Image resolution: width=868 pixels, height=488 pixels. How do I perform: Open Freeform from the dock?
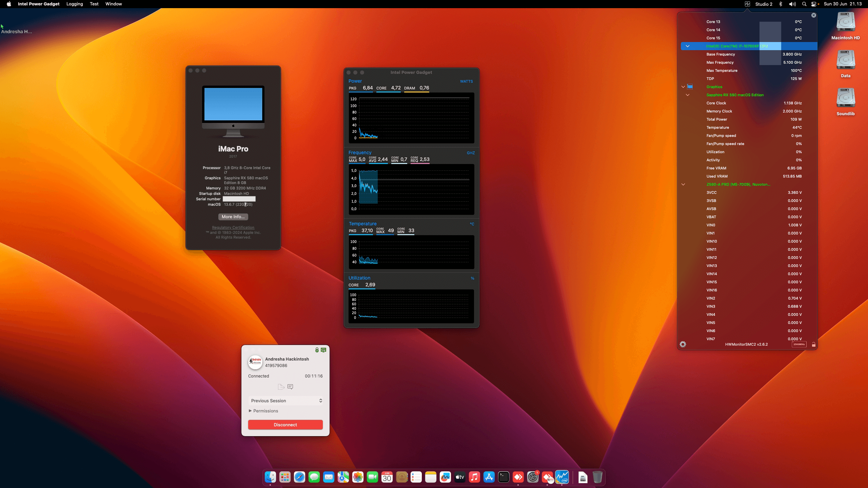[x=445, y=477]
